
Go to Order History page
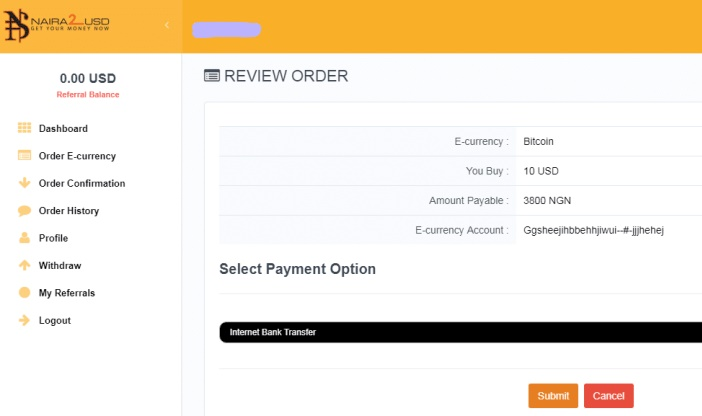[x=68, y=210]
